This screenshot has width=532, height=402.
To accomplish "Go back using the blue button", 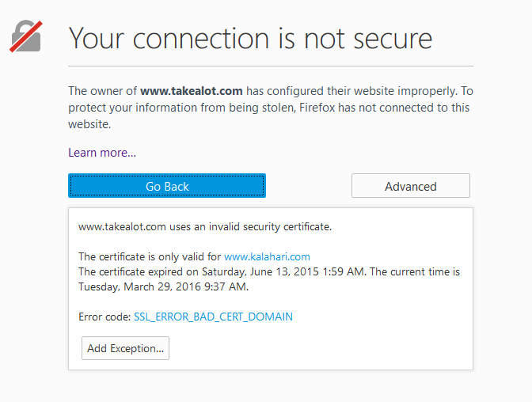I will [167, 186].
